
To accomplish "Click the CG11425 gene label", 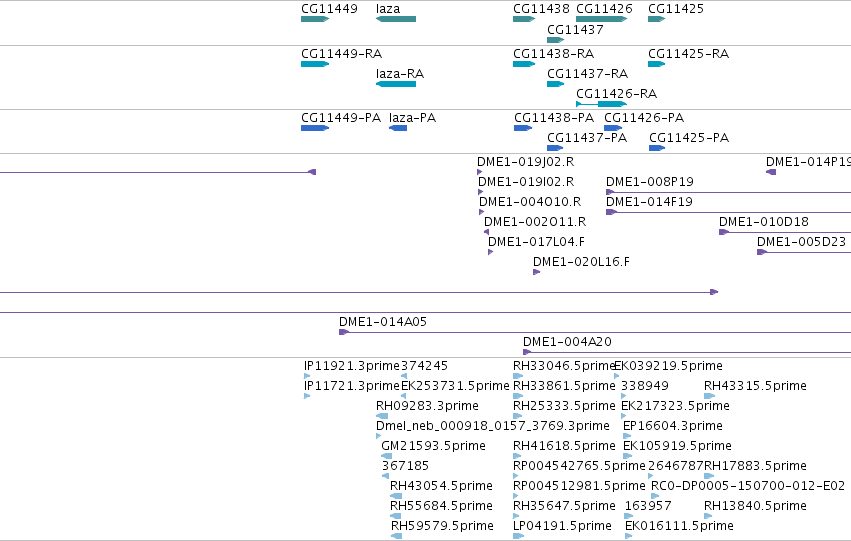I will pos(676,9).
